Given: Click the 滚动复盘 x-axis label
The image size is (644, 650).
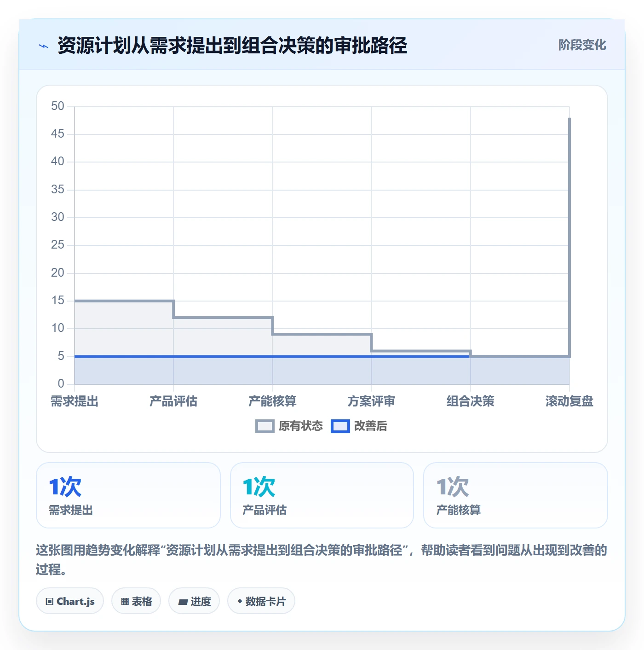Looking at the screenshot, I should (x=569, y=401).
